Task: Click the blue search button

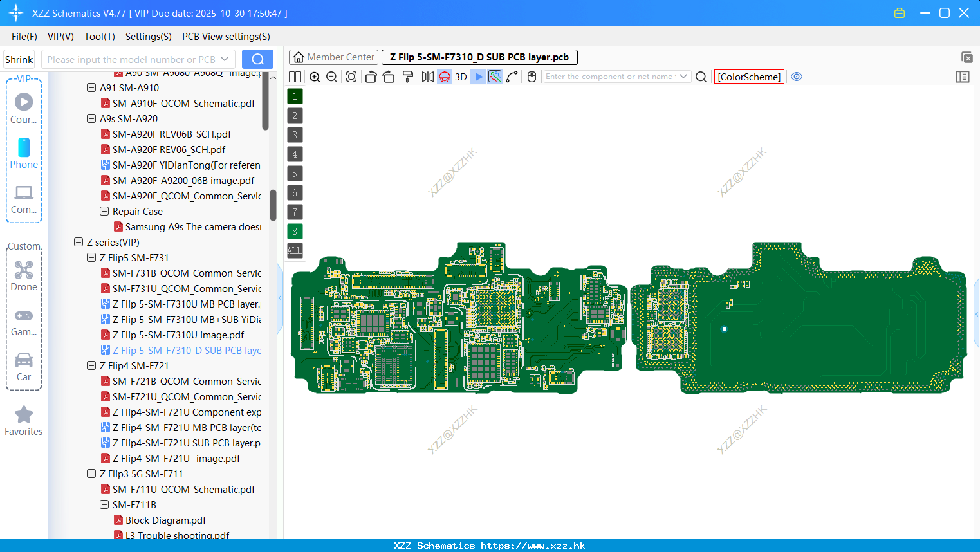Action: [257, 59]
